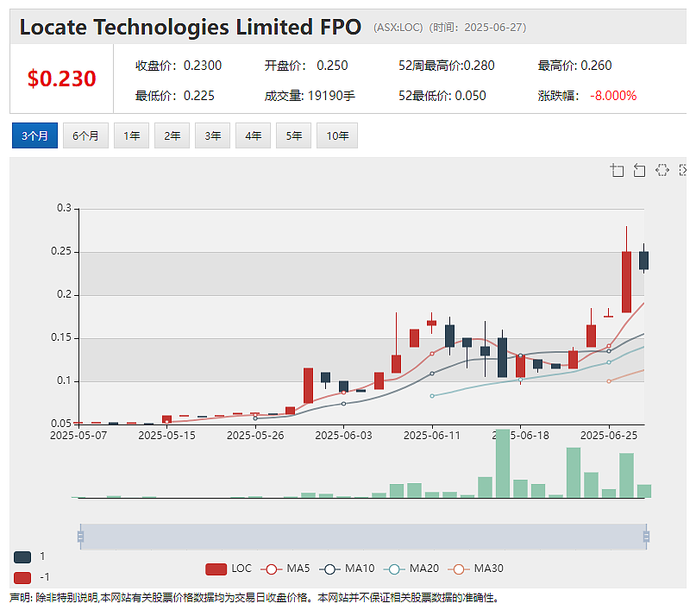Click the large red $0.230 price
The image size is (696, 616).
(x=62, y=79)
